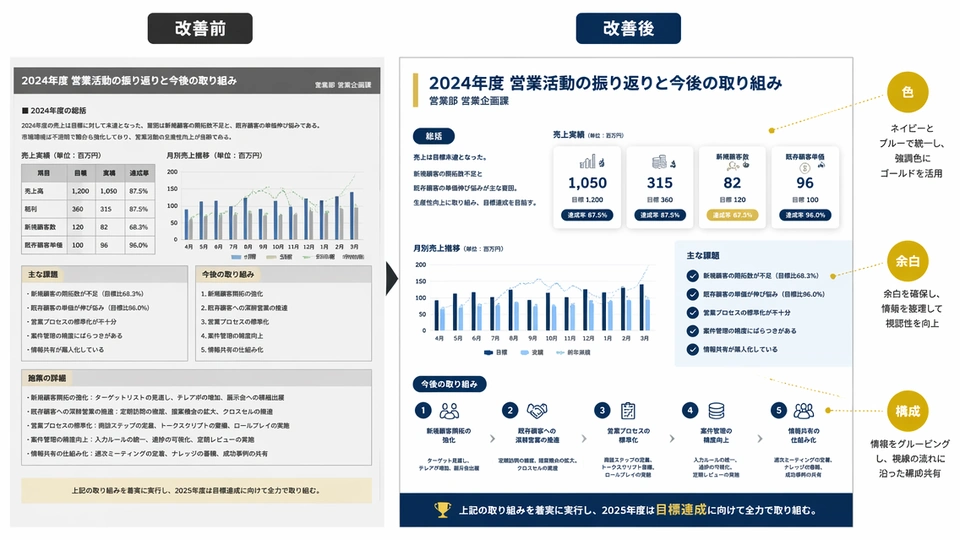
Task: Select the group icon for 情報共有の仕組み化
Action: tap(804, 410)
